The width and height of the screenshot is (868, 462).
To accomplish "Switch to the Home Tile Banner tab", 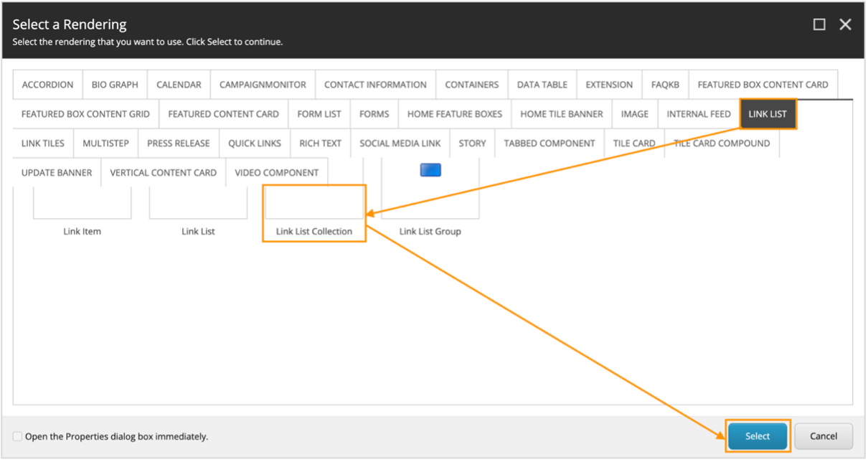I will 562,114.
